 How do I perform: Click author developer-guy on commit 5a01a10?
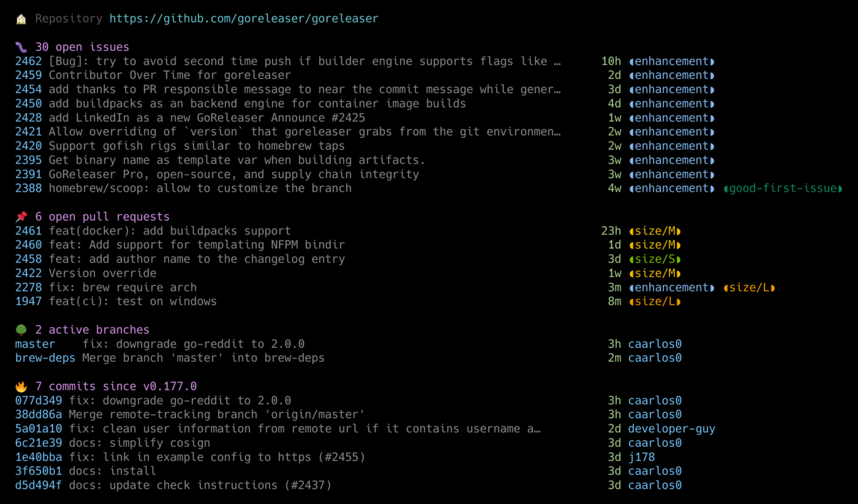coord(672,429)
